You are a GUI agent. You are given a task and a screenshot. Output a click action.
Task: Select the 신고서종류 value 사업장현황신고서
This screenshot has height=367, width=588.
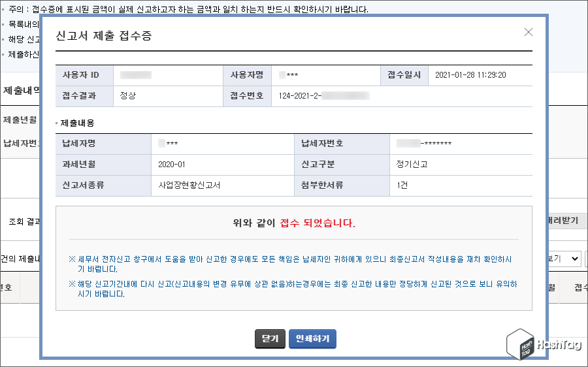(189, 185)
